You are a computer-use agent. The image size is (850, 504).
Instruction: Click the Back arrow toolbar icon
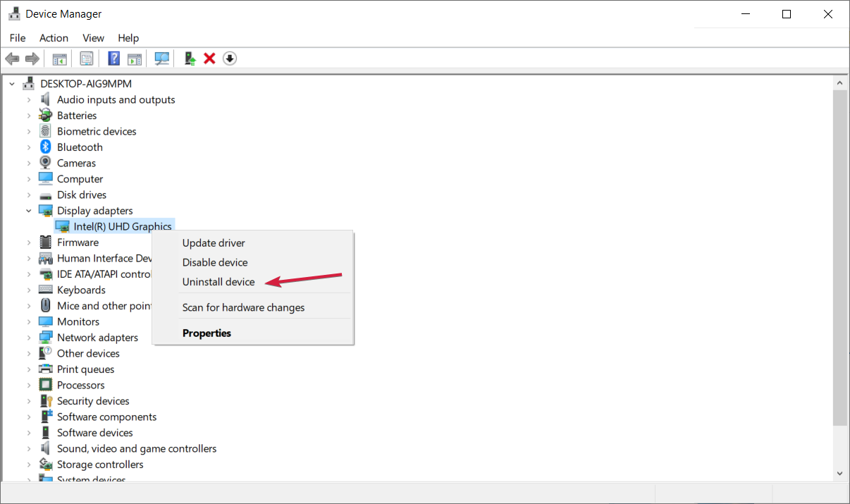[12, 59]
